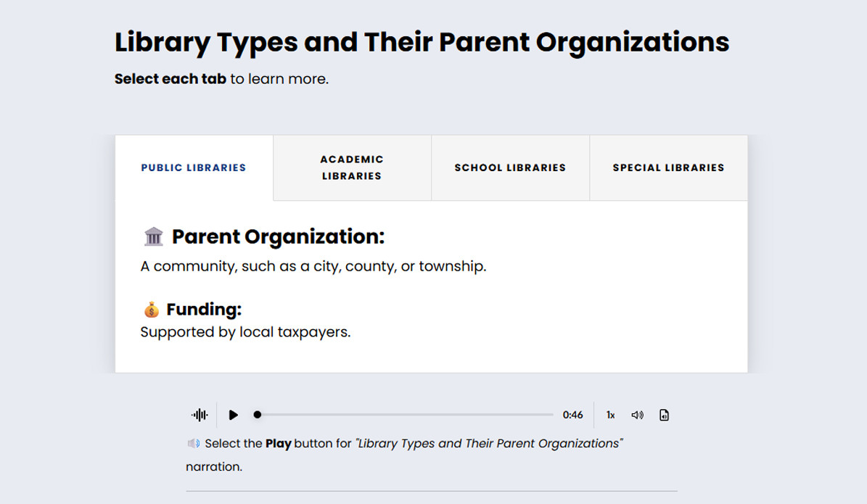Change playback speed from 1x
Screen dimensions: 867x504
(611, 415)
